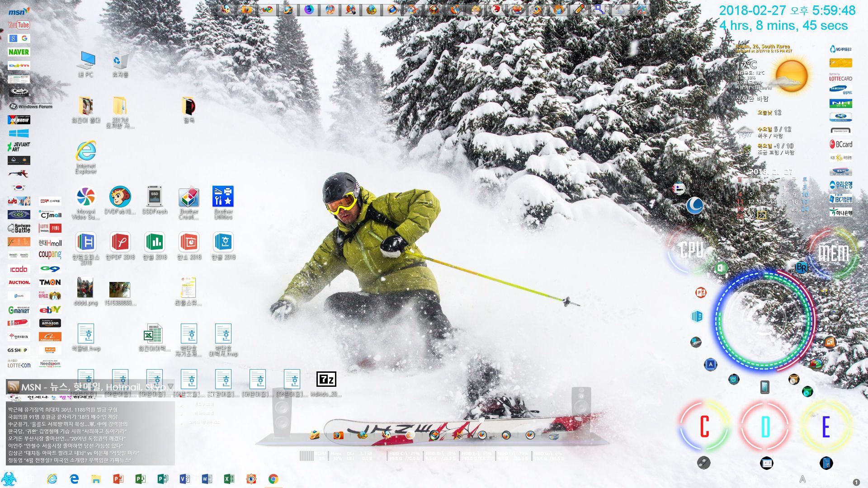Open the Windows Forum shortcut

31,106
